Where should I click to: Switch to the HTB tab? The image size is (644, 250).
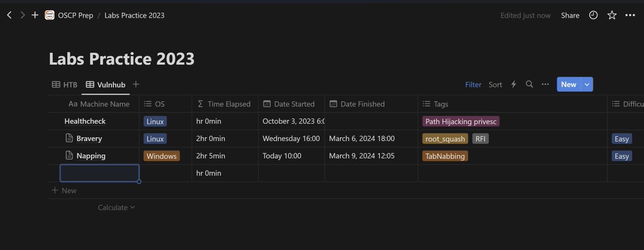pos(64,84)
